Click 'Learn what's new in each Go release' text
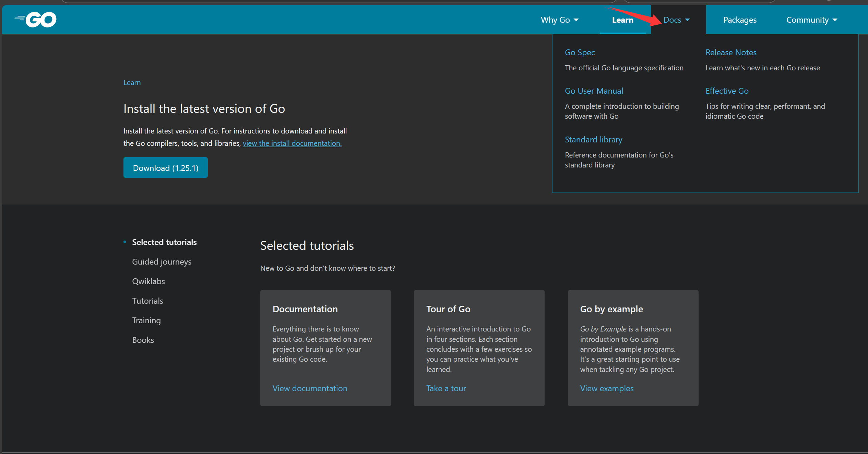 pos(762,68)
